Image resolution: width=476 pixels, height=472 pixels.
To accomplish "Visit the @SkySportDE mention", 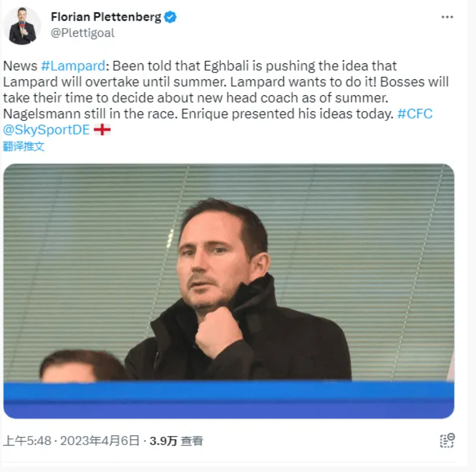I will [46, 130].
